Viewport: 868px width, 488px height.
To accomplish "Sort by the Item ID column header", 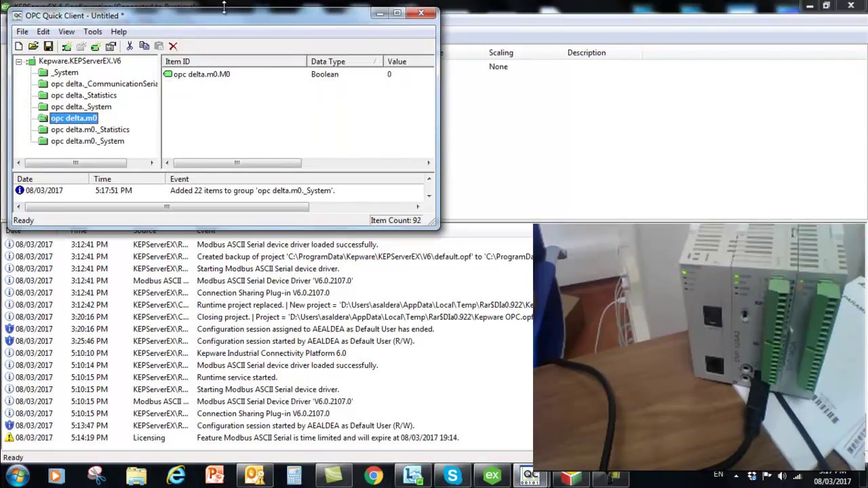I will pos(235,62).
